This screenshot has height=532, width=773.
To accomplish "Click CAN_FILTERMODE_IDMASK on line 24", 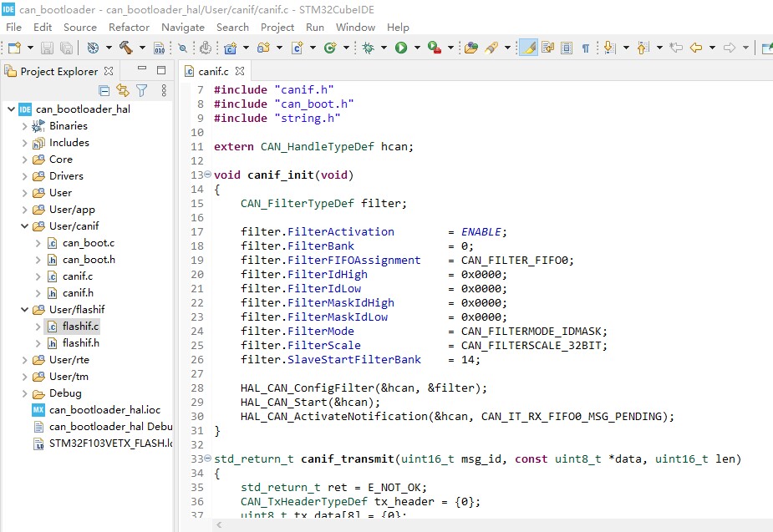I will [x=531, y=331].
